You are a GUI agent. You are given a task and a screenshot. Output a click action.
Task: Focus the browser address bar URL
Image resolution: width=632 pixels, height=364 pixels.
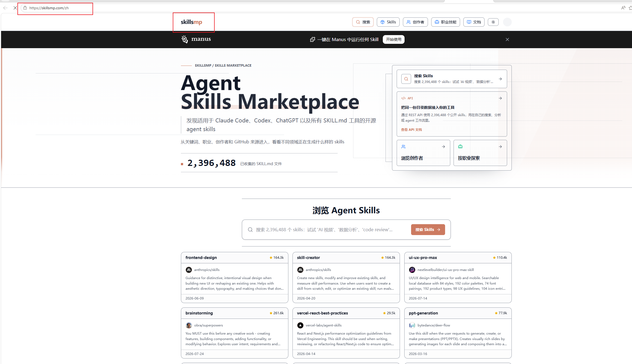pos(49,8)
